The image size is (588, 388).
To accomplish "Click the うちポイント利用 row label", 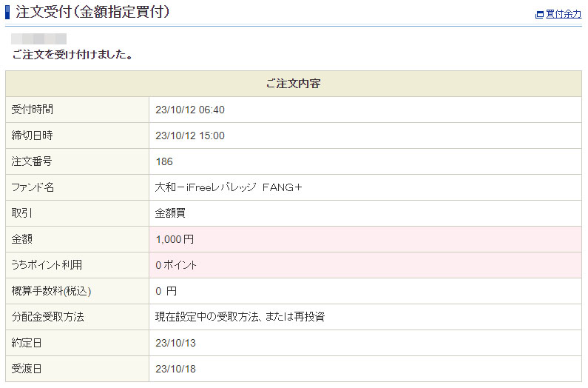I will (x=47, y=265).
